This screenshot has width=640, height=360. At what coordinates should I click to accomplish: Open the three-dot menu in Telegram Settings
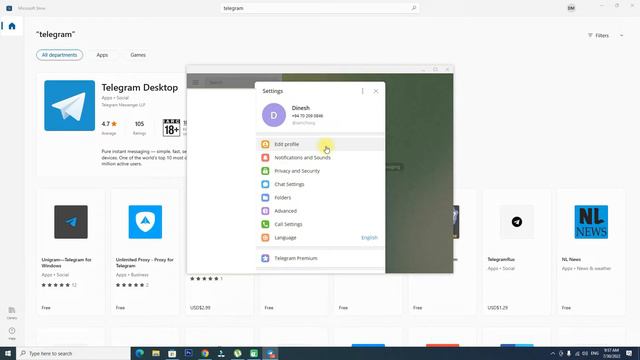[x=362, y=91]
